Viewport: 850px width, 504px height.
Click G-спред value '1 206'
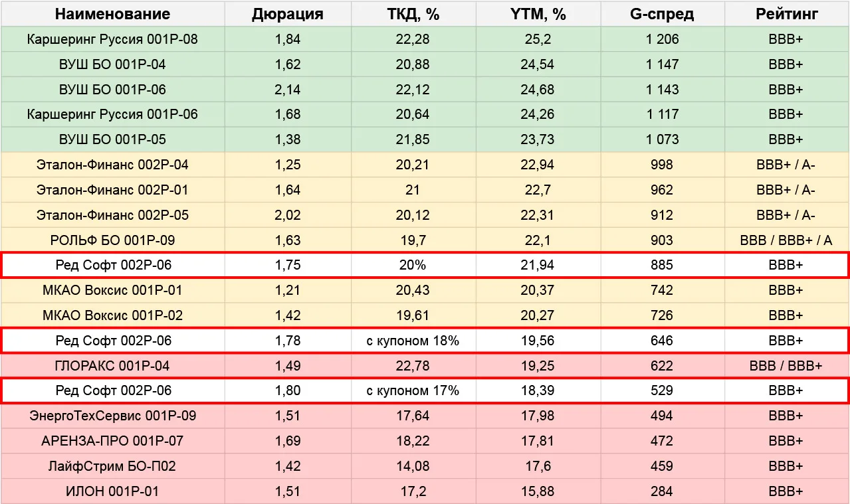663,39
